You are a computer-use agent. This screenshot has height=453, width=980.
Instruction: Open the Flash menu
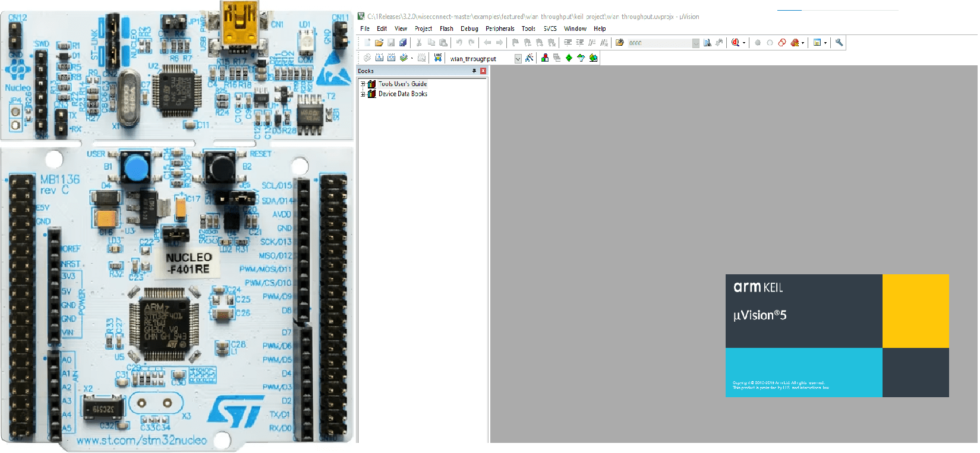[x=446, y=28]
